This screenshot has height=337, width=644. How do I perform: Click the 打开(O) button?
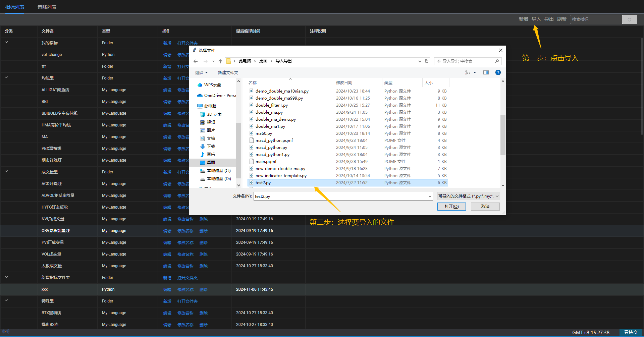[x=451, y=207]
